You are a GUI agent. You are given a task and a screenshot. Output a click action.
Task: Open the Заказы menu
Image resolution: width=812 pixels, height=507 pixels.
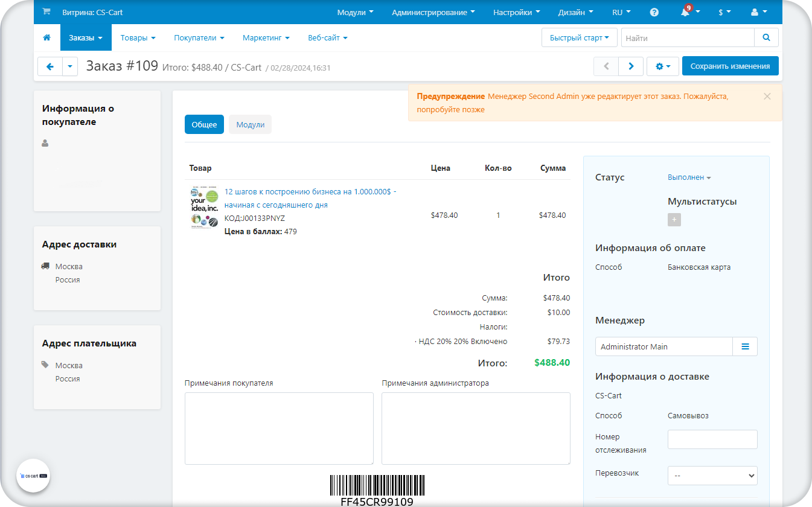pyautogui.click(x=85, y=37)
